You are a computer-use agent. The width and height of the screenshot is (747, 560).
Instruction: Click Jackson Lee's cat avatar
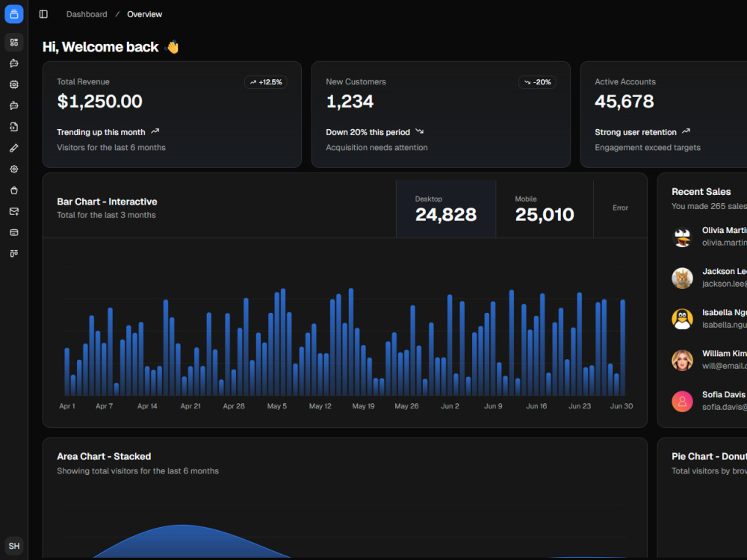(x=682, y=278)
